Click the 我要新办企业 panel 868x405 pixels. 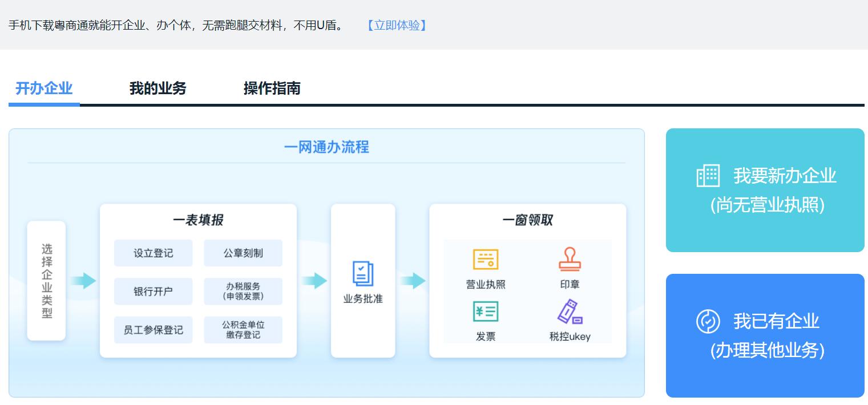[765, 190]
